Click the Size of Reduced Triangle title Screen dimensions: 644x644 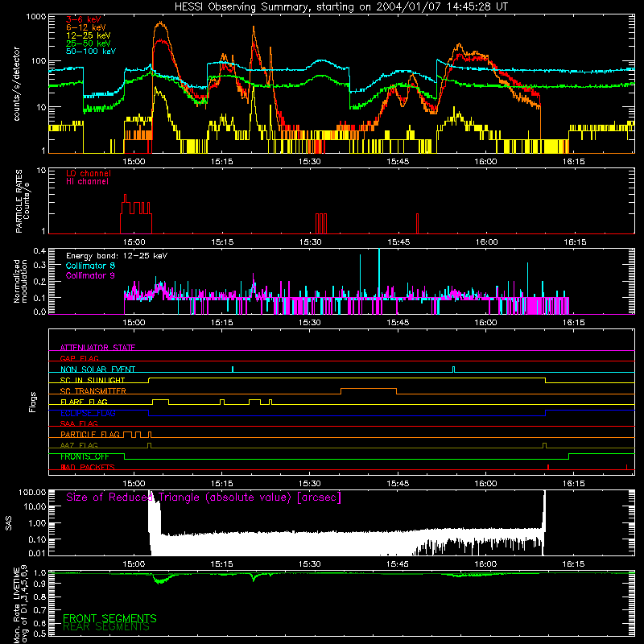[204, 497]
